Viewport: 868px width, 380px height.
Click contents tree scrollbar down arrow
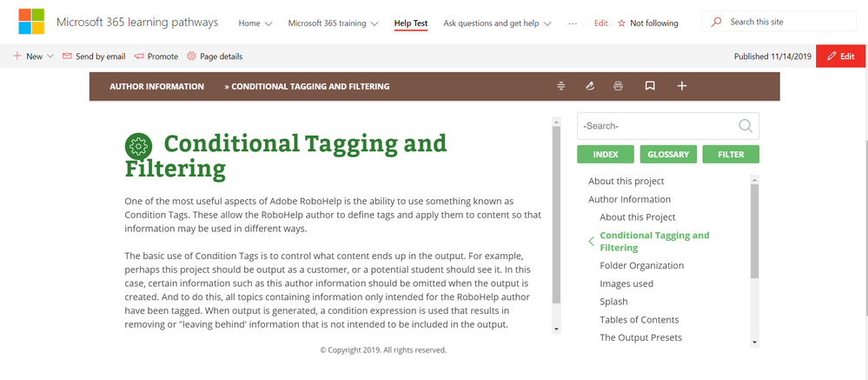754,343
